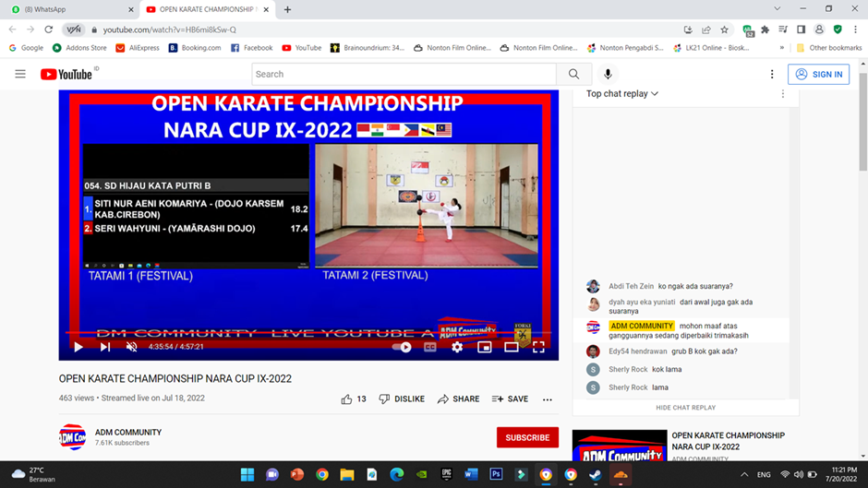Screen dimensions: 868x488
Task: Enter full screen mode
Action: pos(538,347)
